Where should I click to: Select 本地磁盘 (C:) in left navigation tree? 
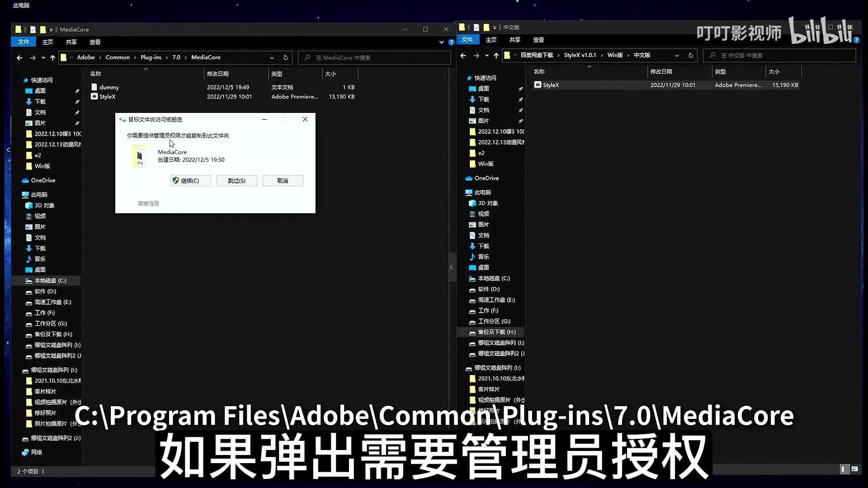click(x=50, y=281)
